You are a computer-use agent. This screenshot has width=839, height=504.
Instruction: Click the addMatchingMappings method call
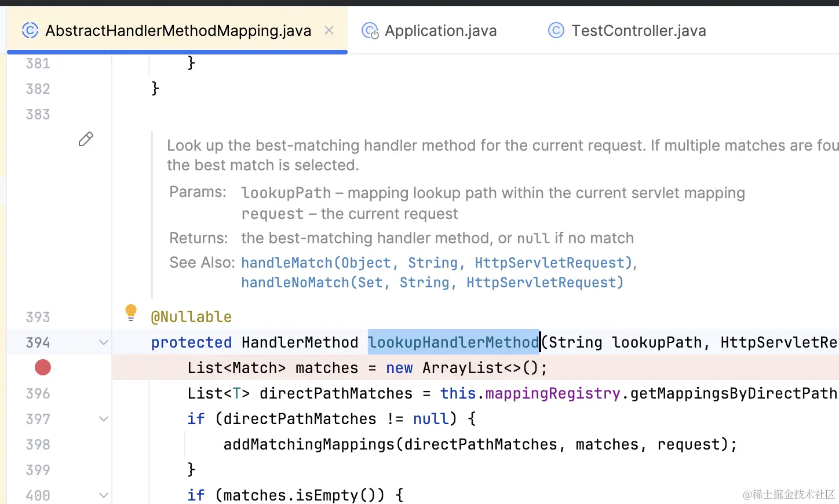pyautogui.click(x=309, y=444)
